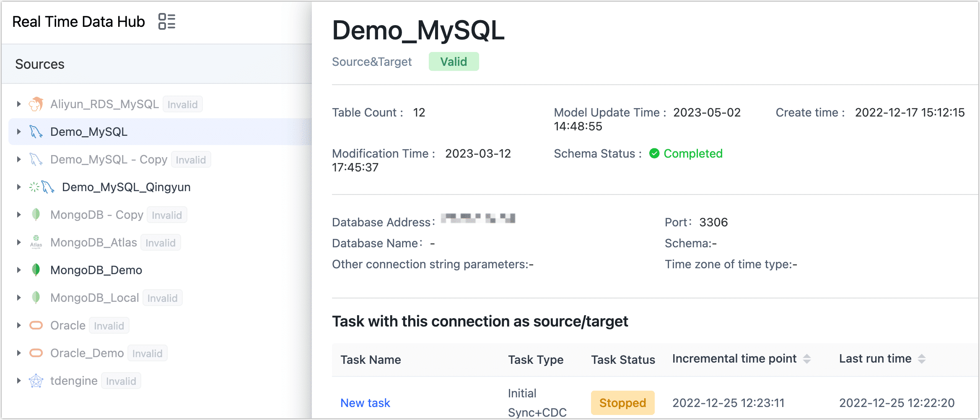
Task: Click the MongoDB_Atlas logo icon
Action: click(x=36, y=242)
